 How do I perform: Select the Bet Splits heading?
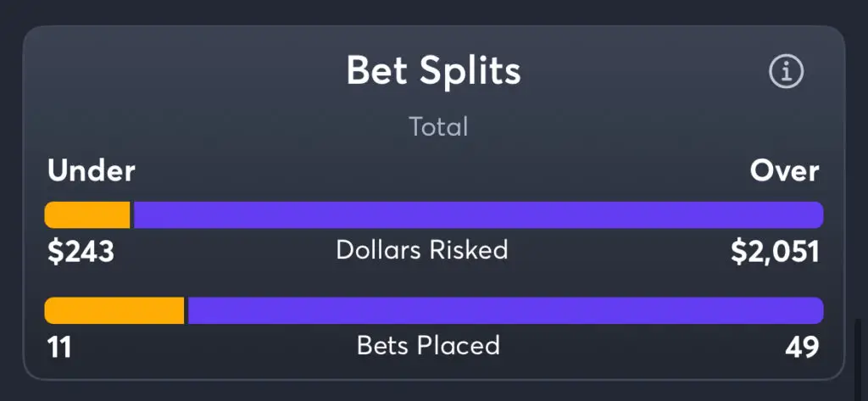(x=433, y=71)
